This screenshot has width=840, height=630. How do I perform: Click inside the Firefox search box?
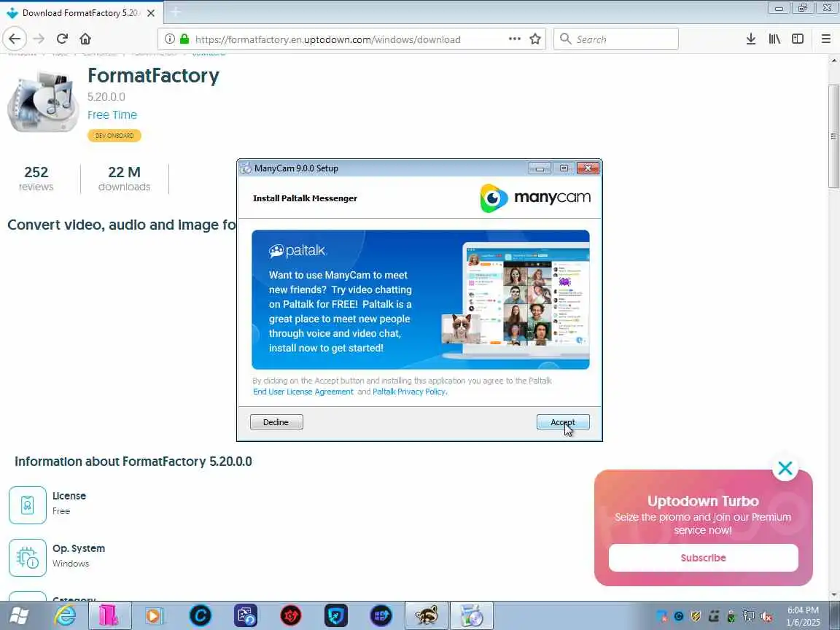click(615, 39)
